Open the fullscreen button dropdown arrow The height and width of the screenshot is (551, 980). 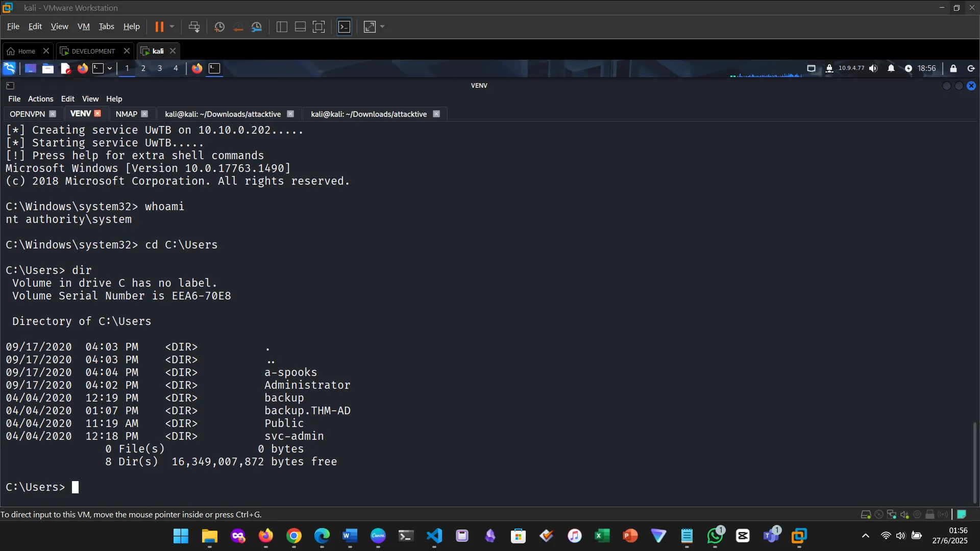(382, 27)
